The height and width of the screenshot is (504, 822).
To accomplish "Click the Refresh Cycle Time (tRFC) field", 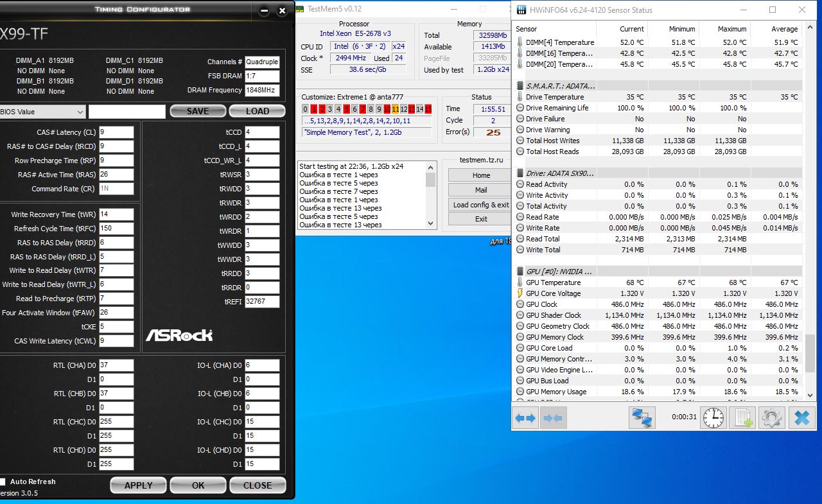I will coord(116,229).
